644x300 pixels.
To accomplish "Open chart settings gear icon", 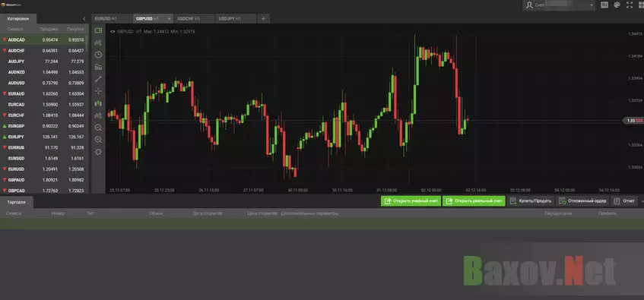I will [98, 152].
